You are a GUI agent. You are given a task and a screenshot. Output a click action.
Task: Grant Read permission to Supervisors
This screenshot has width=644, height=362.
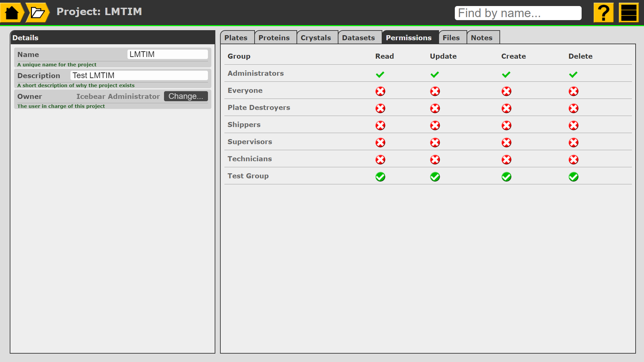[x=380, y=142]
